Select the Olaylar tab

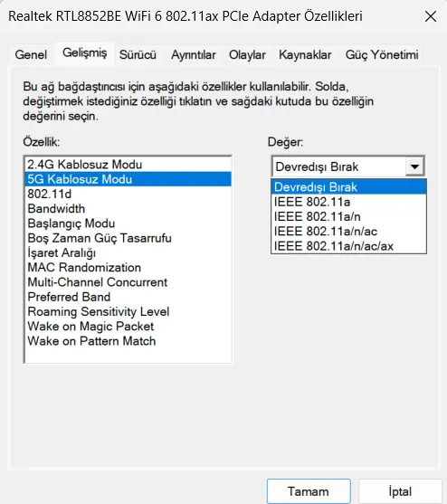coord(247,54)
